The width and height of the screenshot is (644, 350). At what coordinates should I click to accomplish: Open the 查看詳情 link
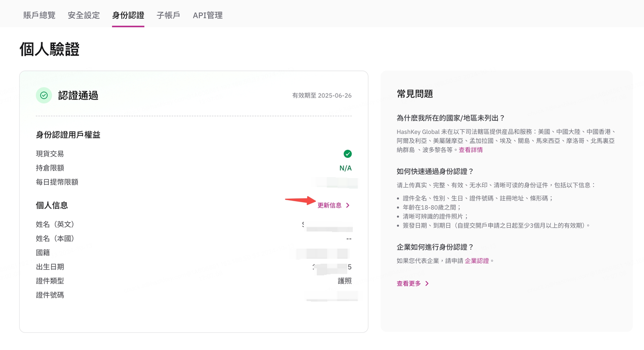471,150
